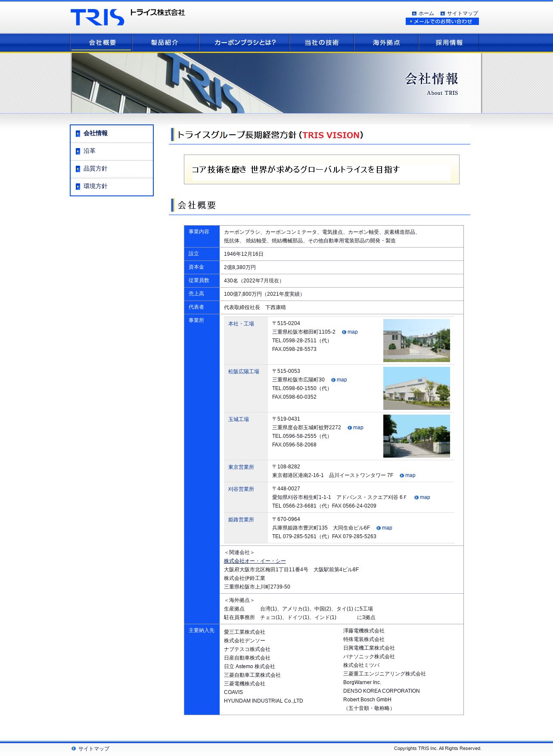The height and width of the screenshot is (756, 553).
Task: Click the sales figure 100億7,800万円（2021年度実績）
Action: tap(264, 294)
